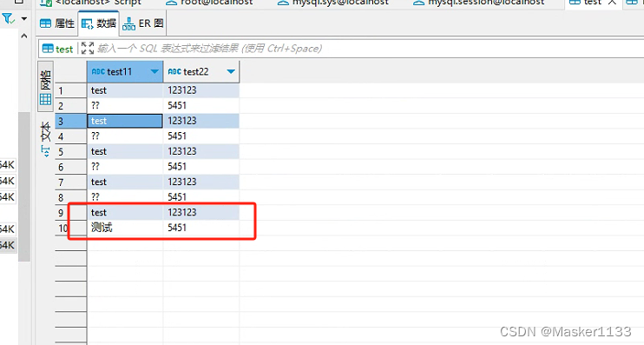Click the 测试 cell in row 10
644x345 pixels.
point(125,228)
